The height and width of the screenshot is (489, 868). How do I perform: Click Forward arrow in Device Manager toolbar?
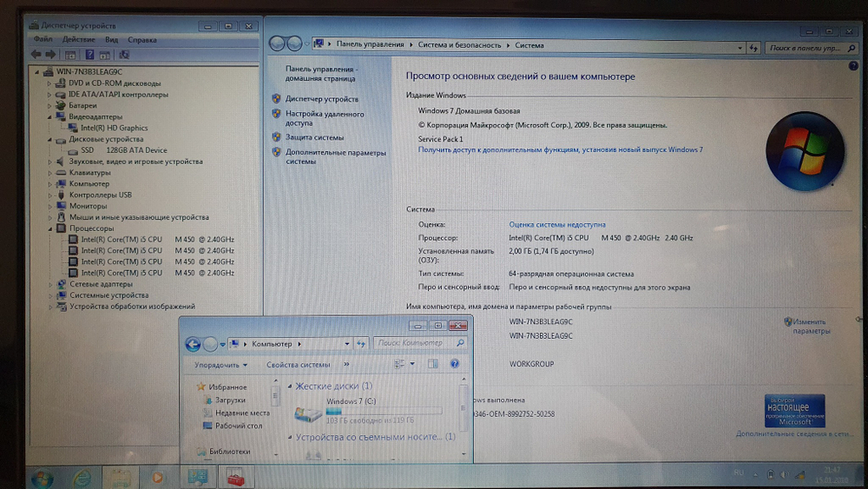[50, 54]
